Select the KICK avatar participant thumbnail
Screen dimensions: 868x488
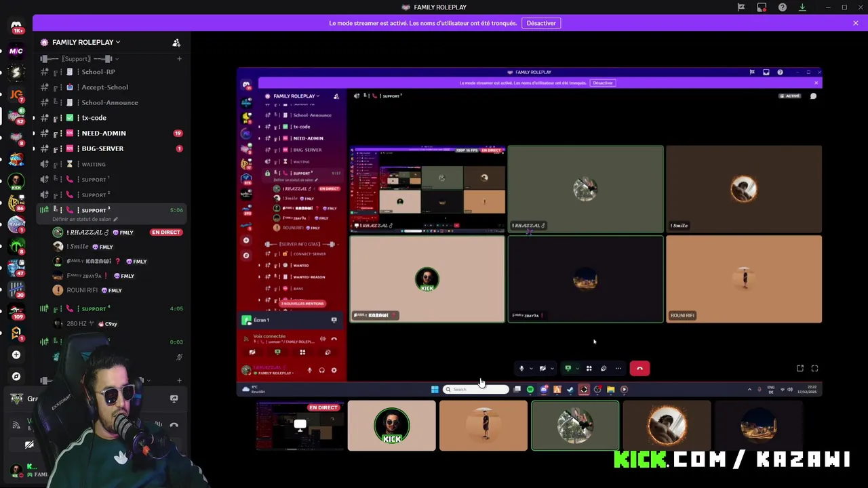392,426
